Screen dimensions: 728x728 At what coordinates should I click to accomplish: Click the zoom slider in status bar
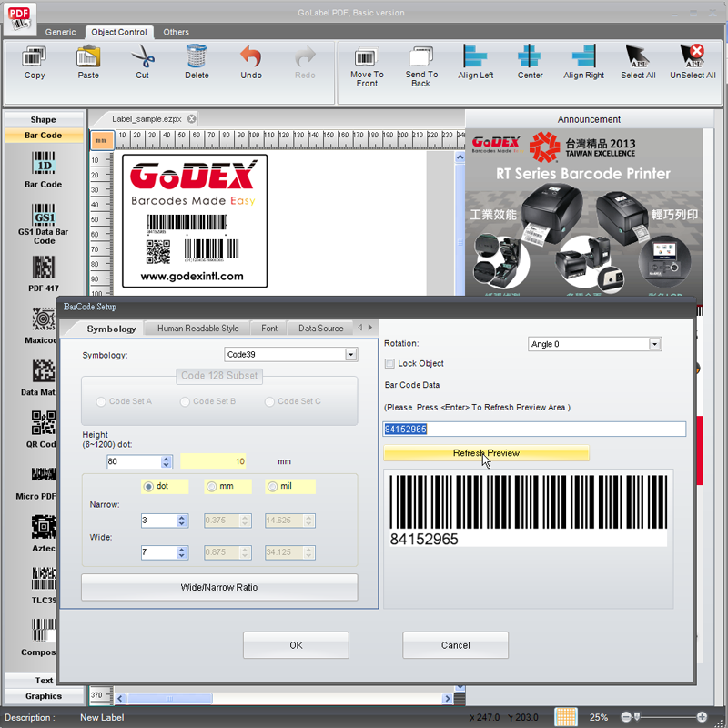[663, 717]
